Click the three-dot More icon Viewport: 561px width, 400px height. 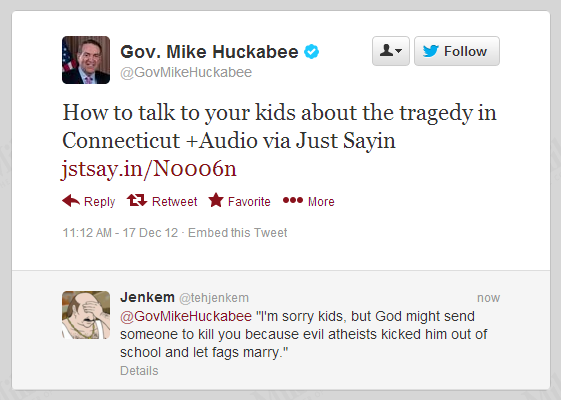293,200
